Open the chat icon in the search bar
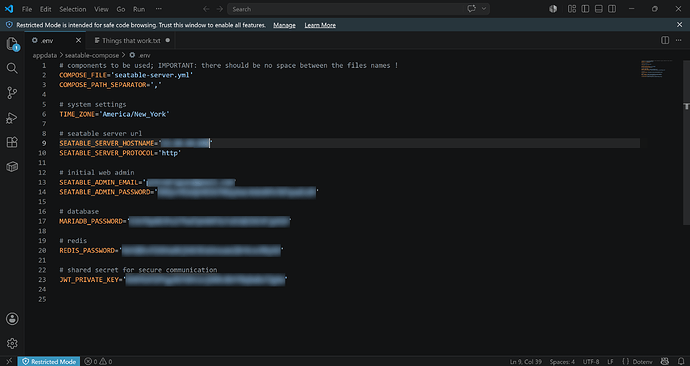Viewport: 690px width, 366px height. tap(472, 9)
